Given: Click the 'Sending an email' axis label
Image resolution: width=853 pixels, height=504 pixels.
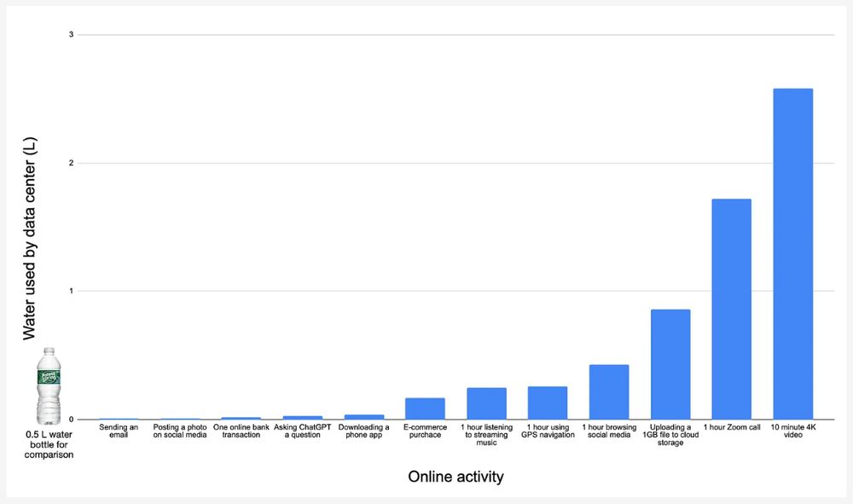Looking at the screenshot, I should (x=119, y=432).
